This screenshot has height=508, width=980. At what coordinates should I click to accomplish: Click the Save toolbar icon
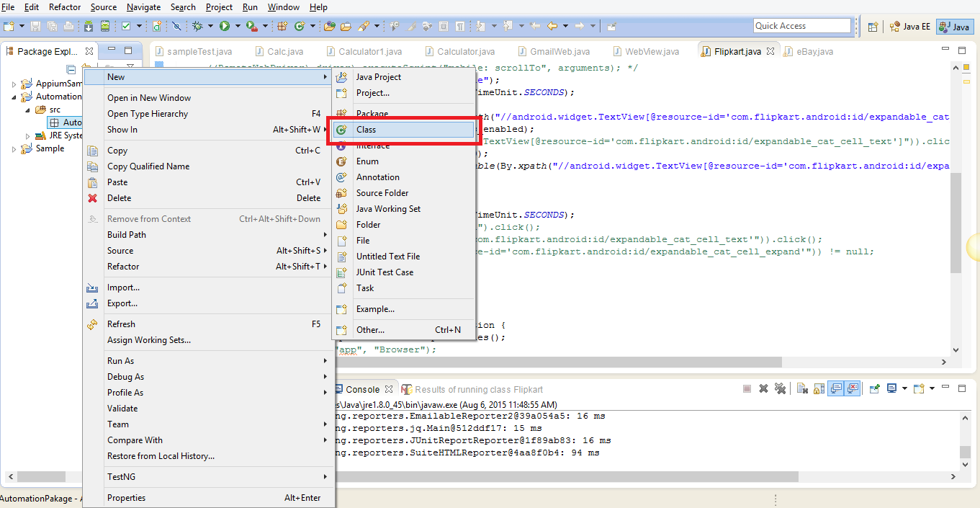click(35, 26)
